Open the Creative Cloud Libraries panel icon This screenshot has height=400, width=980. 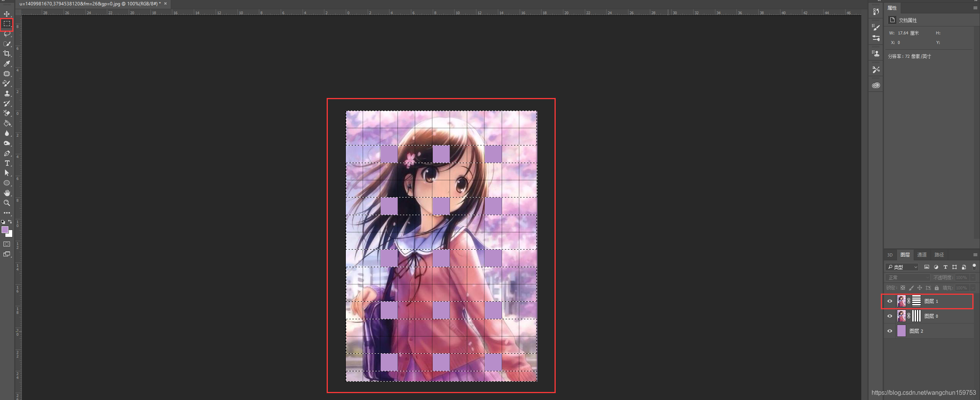pos(876,85)
